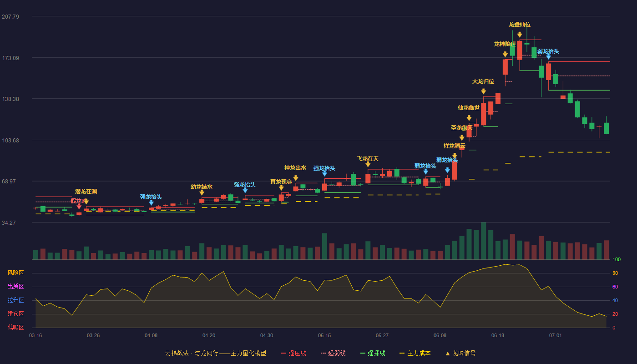This screenshot has height=364, width=637.
Task: Click the 04-30 date label
Action: [267, 335]
